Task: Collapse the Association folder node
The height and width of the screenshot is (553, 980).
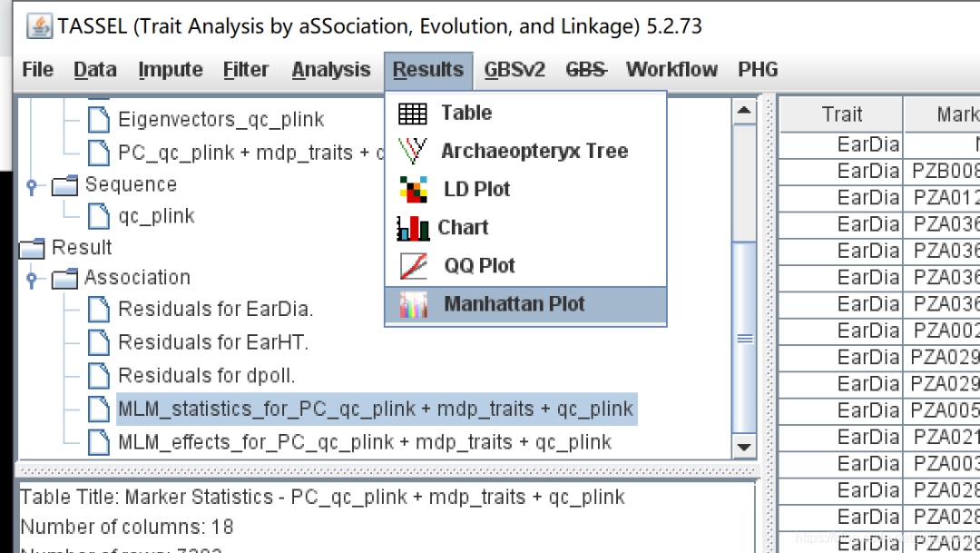Action: pos(32,279)
